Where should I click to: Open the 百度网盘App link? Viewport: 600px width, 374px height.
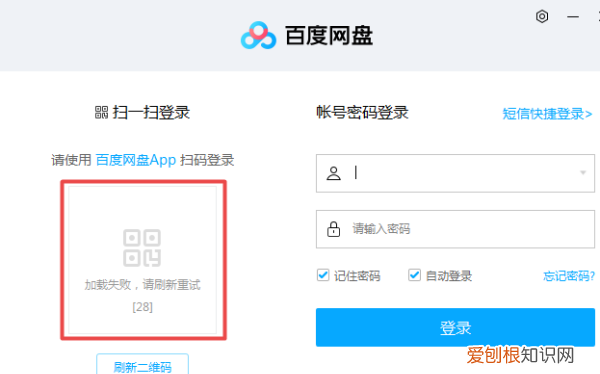136,160
